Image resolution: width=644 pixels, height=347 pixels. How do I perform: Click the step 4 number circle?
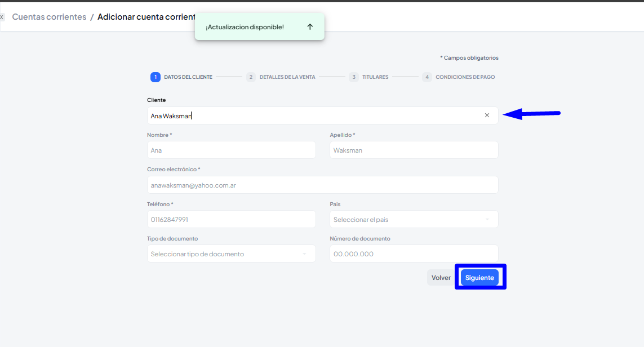point(427,77)
